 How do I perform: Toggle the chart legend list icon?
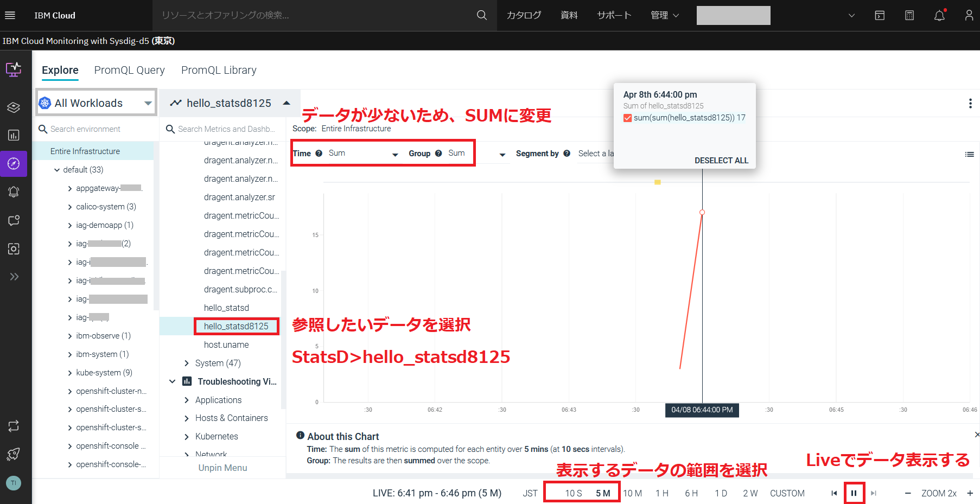click(970, 155)
